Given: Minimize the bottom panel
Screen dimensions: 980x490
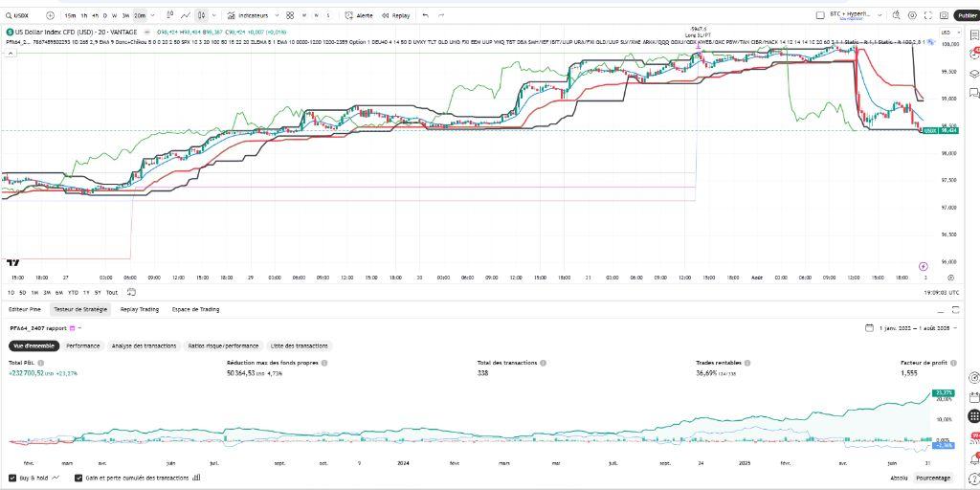Looking at the screenshot, I should 940,310.
